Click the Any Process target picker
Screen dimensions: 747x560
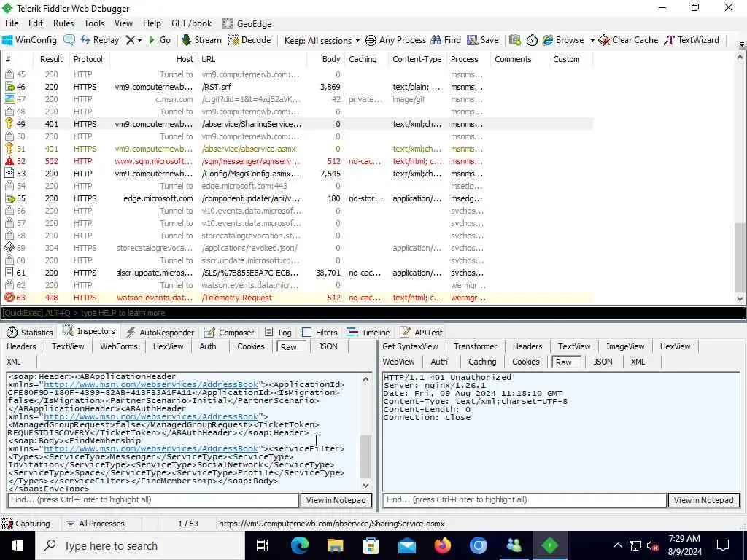pyautogui.click(x=395, y=40)
